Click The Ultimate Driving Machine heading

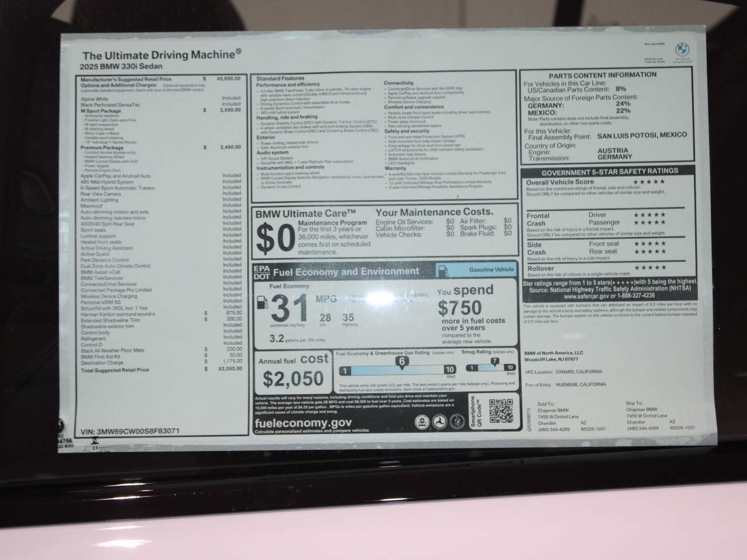click(x=162, y=55)
